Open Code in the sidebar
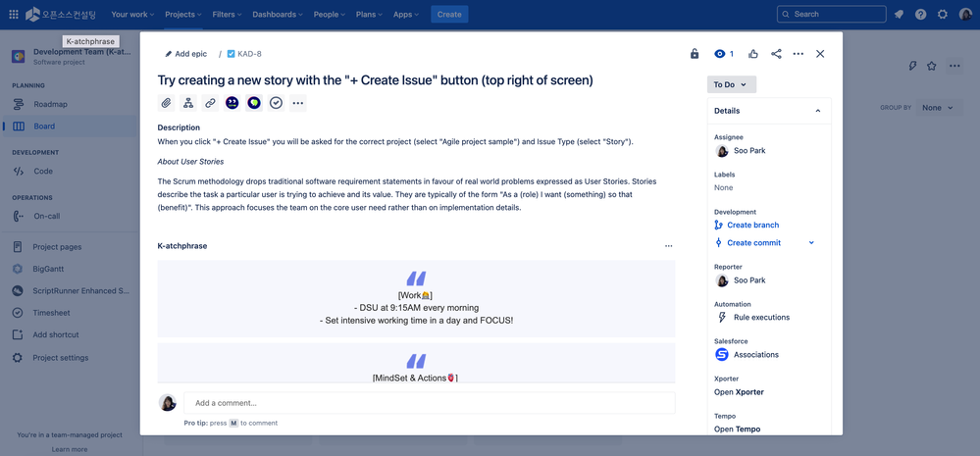The height and width of the screenshot is (456, 980). [70, 172]
